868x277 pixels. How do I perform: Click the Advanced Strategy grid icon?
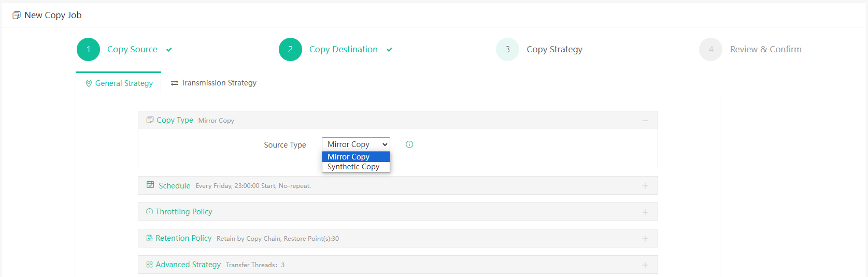[149, 265]
